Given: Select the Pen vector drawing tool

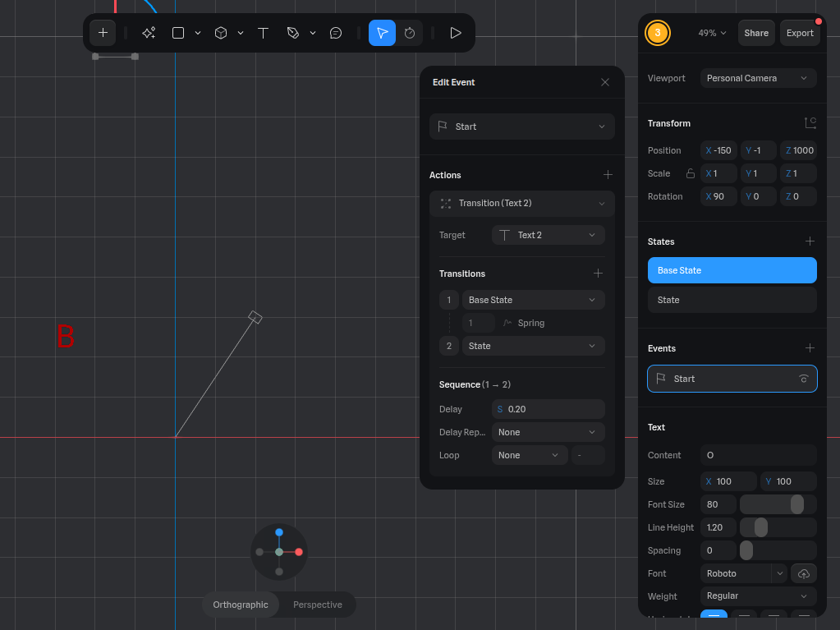Looking at the screenshot, I should pyautogui.click(x=293, y=33).
